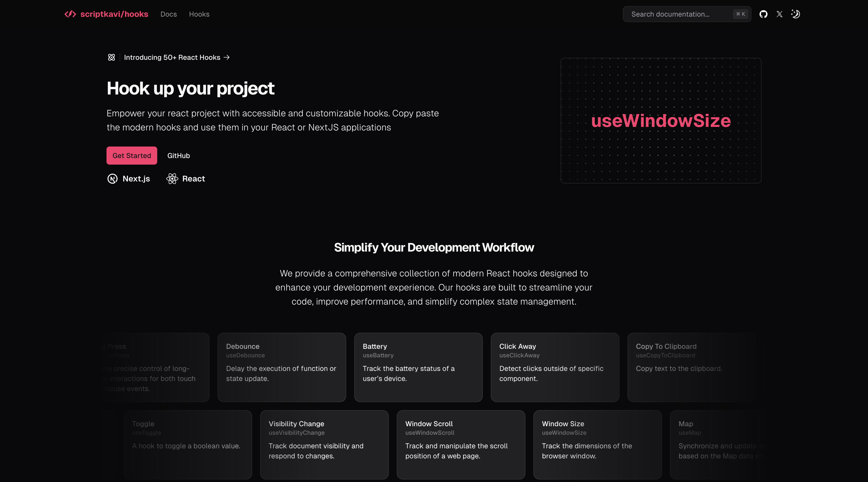Click the useBattery subtitle text
This screenshot has width=868, height=482.
[378, 355]
